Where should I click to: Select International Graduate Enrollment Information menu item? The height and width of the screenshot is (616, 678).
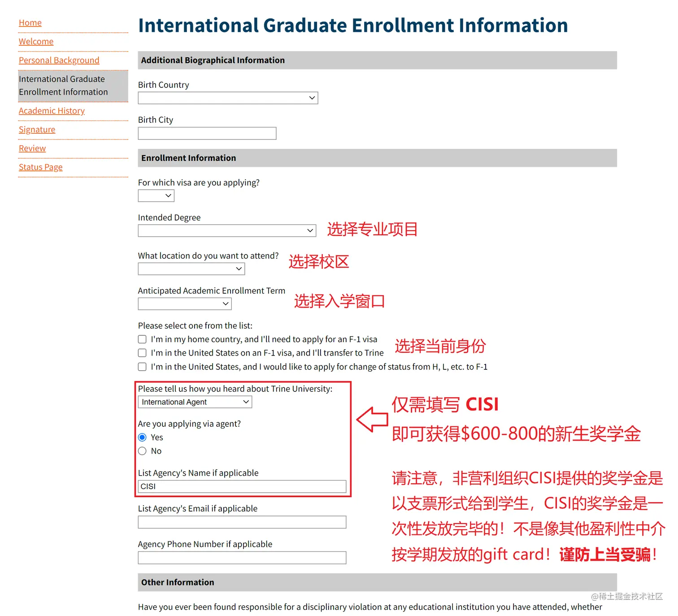(x=73, y=86)
